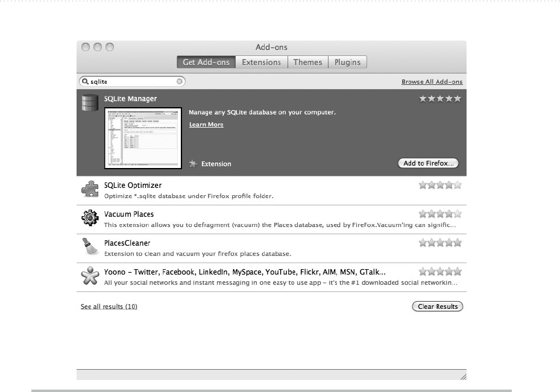Open the Themes tab
Screen dimensions: 560x392
point(308,62)
